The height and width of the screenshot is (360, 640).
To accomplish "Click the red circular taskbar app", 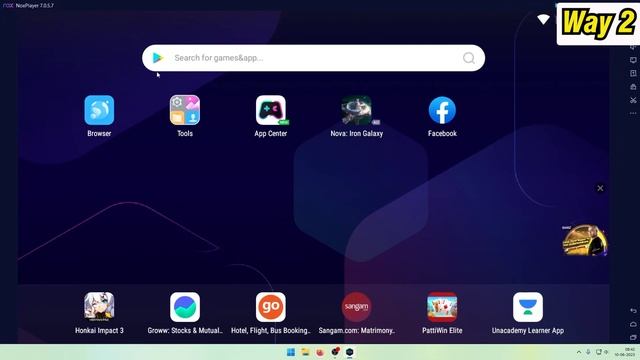I will click(x=320, y=352).
